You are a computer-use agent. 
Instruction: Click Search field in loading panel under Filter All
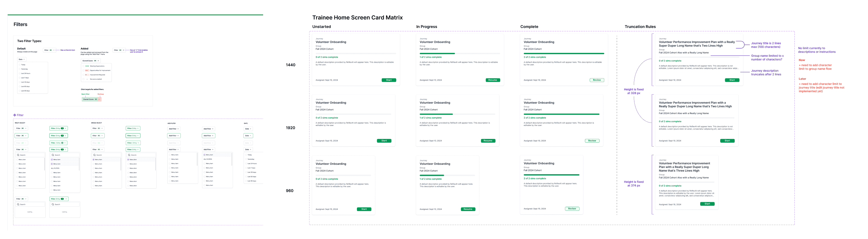coord(30,204)
